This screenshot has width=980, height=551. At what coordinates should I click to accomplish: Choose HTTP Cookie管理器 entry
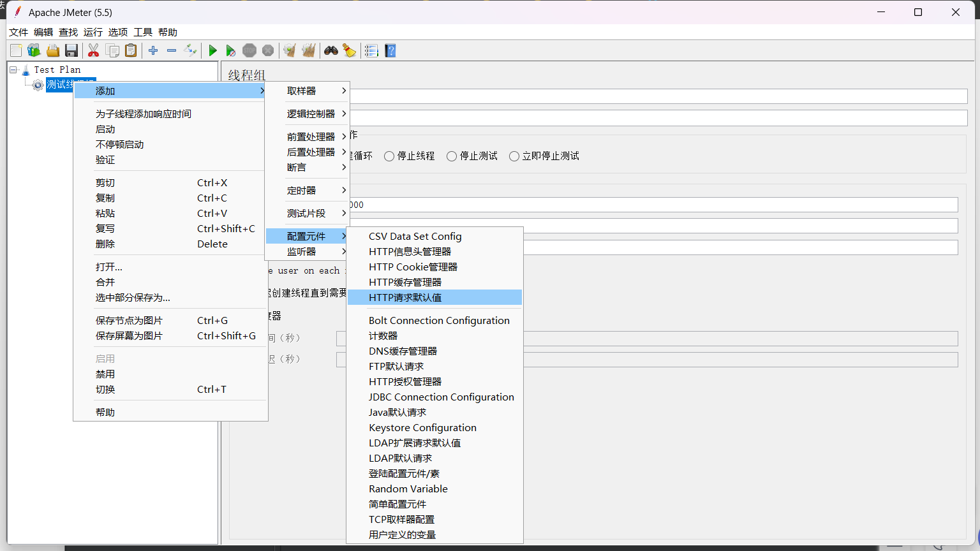434,267
